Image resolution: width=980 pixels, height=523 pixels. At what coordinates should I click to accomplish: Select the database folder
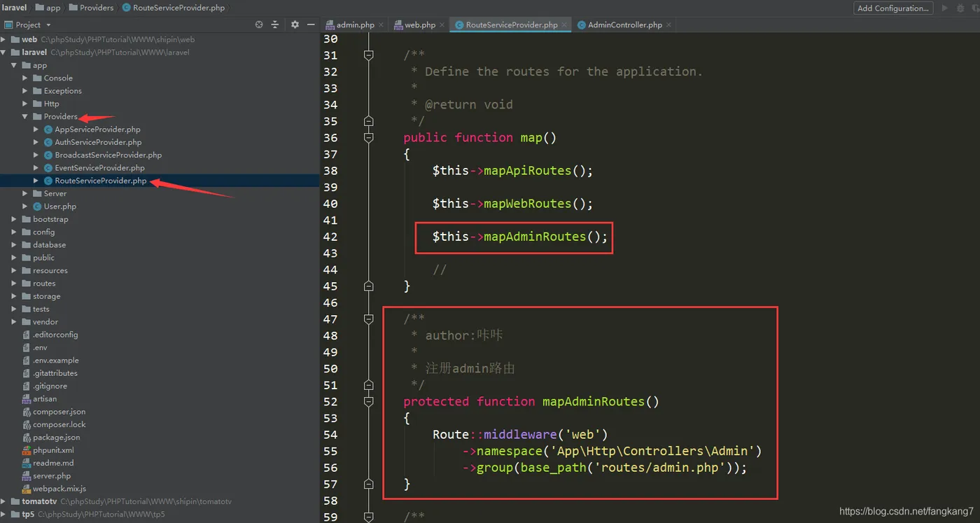click(x=49, y=245)
